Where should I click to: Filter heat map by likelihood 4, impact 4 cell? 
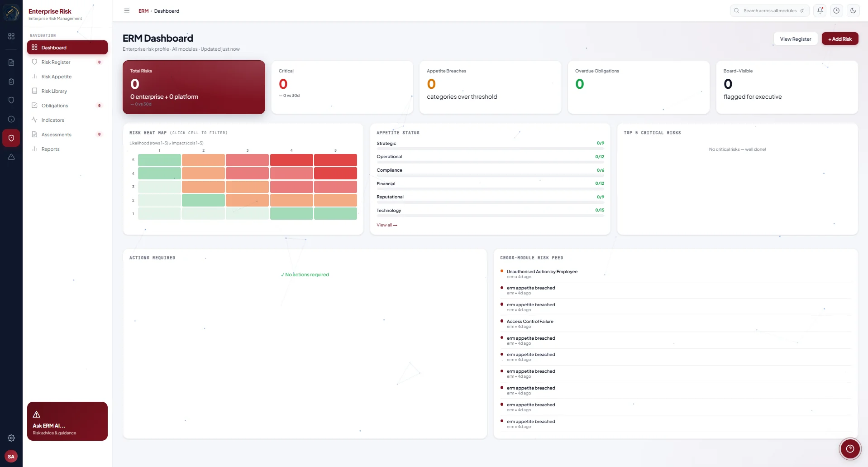pyautogui.click(x=291, y=173)
